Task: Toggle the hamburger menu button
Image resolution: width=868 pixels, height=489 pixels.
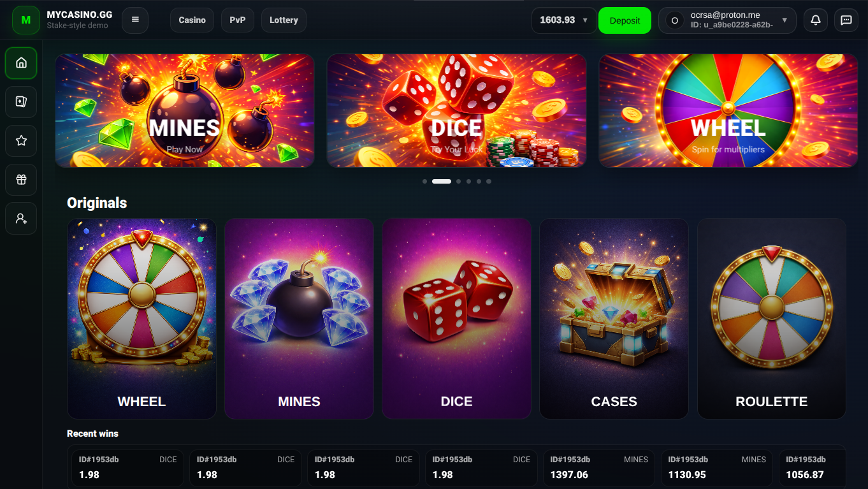Action: click(135, 20)
